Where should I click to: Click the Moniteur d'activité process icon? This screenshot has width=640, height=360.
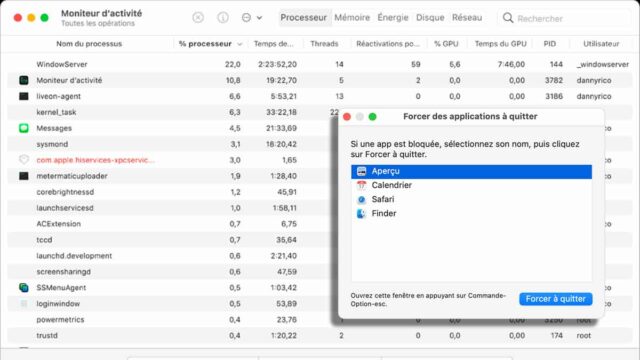click(24, 80)
